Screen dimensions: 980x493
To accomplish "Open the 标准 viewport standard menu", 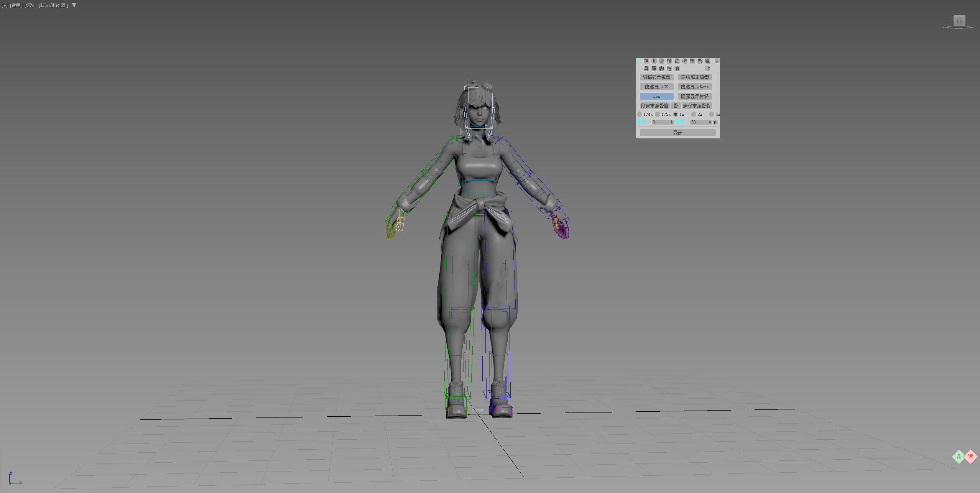I will point(30,5).
